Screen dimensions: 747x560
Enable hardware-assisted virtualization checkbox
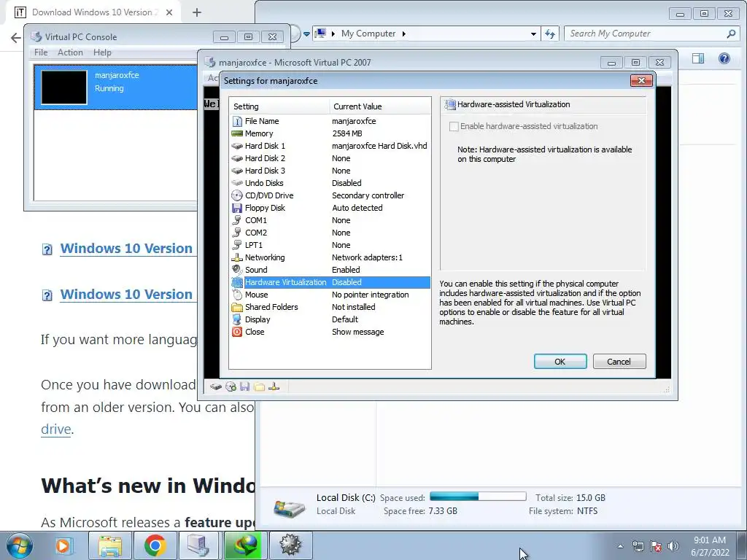(x=454, y=126)
